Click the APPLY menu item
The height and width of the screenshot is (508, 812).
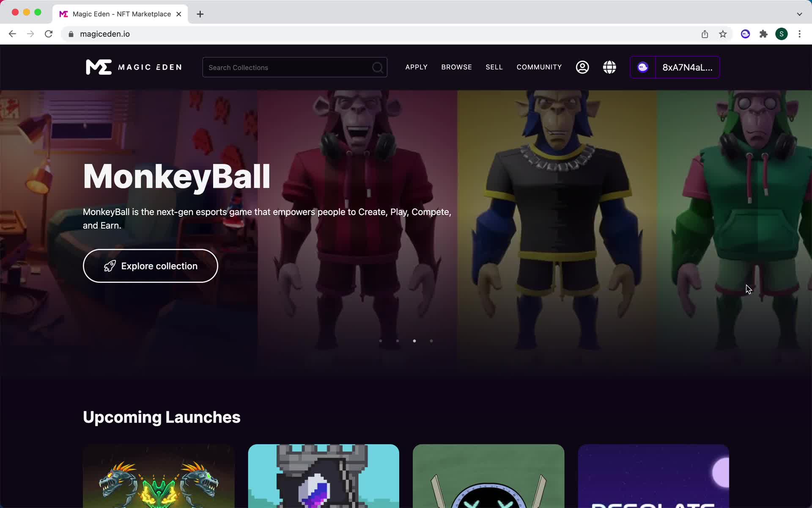tap(416, 67)
